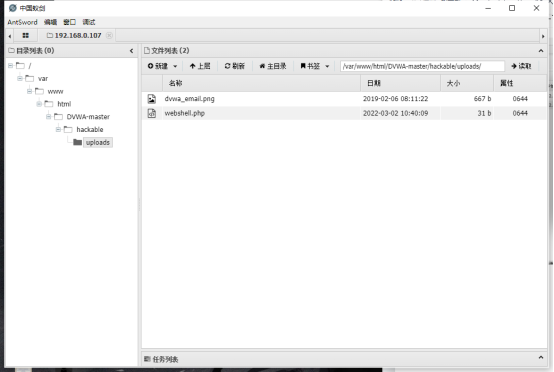Click date 2022-03-02 10:40:09
Image resolution: width=554 pixels, height=372 pixels.
395,113
